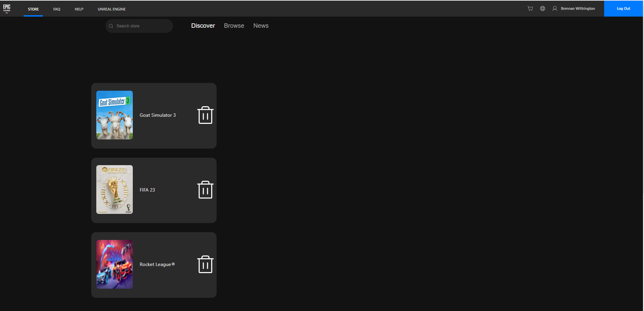Click the Epic Games logo
Image resolution: width=644 pixels, height=311 pixels.
pyautogui.click(x=7, y=8)
